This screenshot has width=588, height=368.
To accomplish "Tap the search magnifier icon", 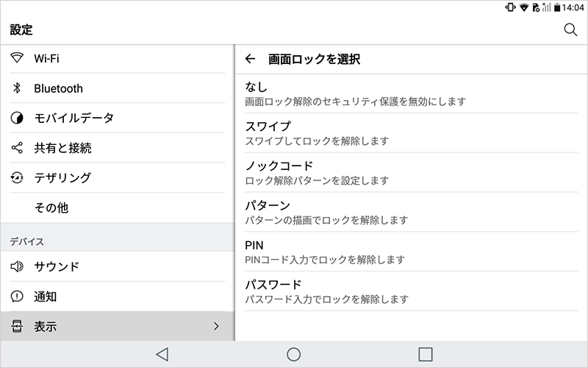I will pyautogui.click(x=570, y=29).
